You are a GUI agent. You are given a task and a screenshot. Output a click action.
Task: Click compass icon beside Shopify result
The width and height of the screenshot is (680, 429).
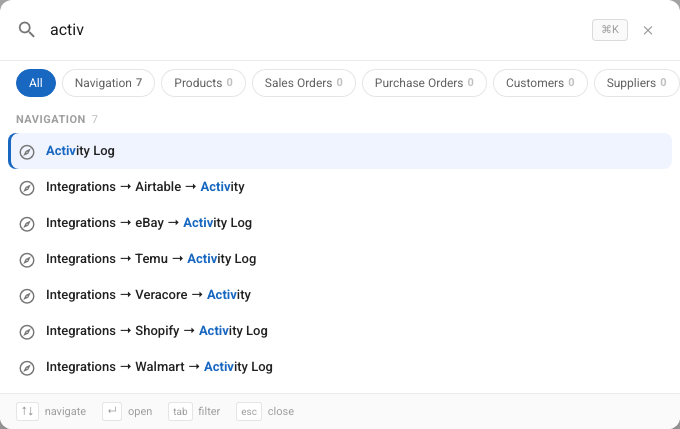[27, 332]
